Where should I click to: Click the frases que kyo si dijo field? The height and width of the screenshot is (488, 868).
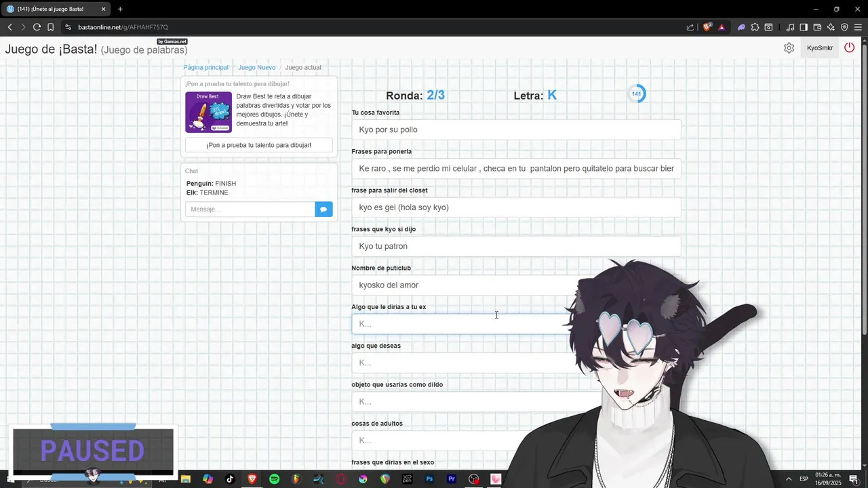(x=516, y=246)
